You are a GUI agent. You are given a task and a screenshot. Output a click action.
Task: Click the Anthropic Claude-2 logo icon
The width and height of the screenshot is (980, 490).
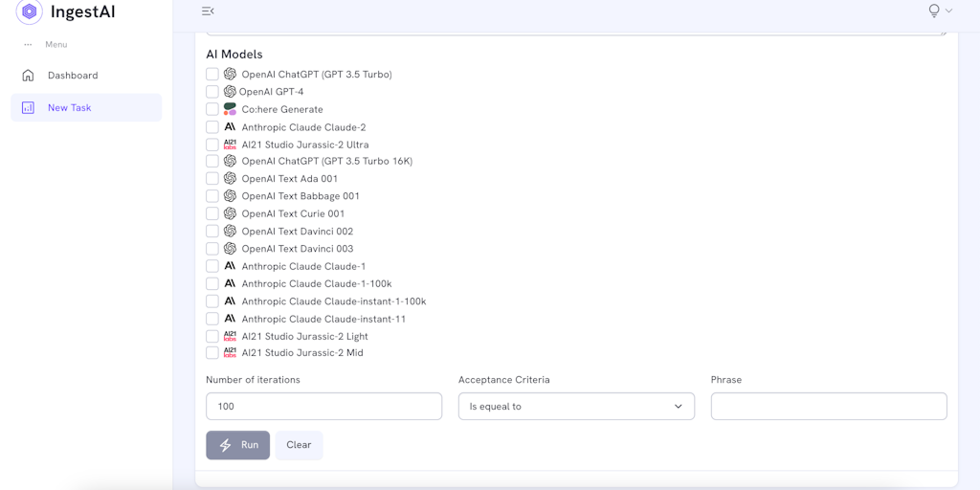(x=230, y=127)
